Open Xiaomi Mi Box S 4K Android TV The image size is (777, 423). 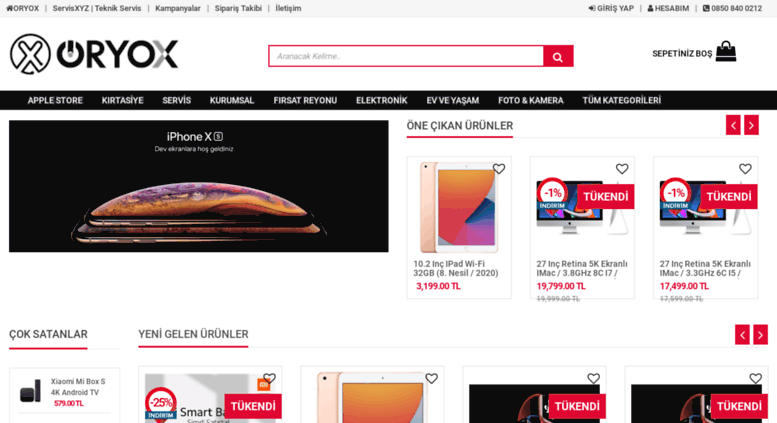click(x=78, y=387)
